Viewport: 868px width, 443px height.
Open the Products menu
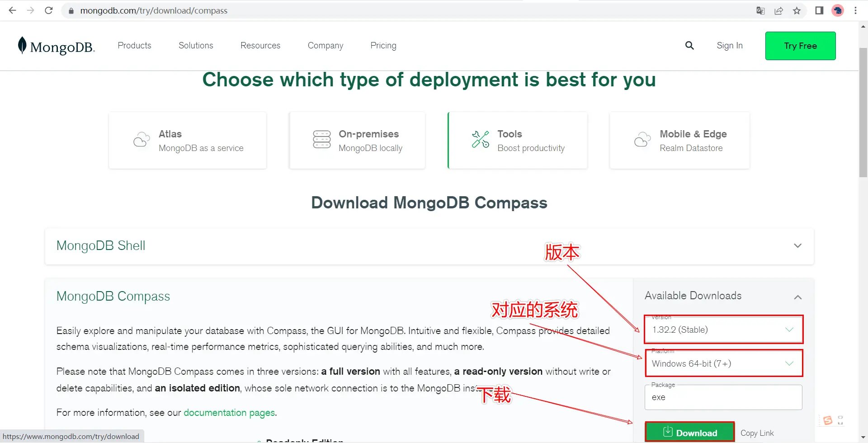point(134,45)
